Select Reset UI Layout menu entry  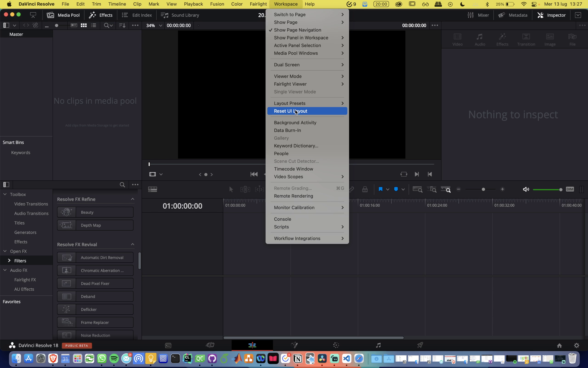307,111
